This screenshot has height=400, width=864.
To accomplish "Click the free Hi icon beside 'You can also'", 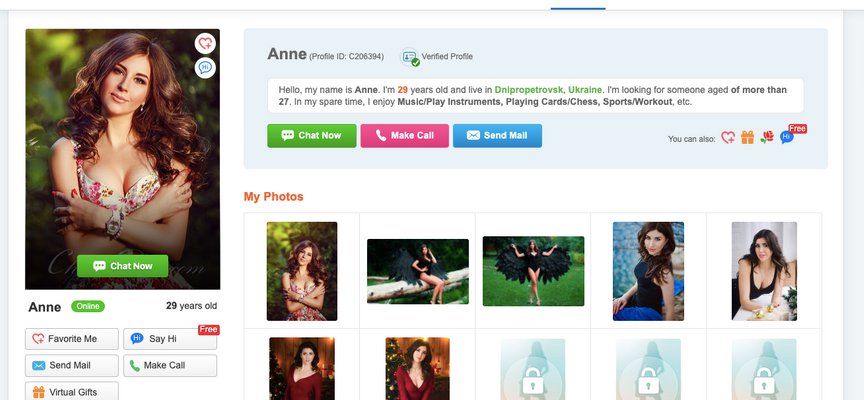I will pos(787,136).
